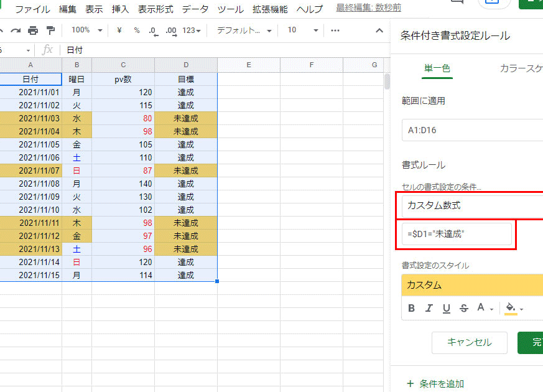Select column F header
Viewport: 543px width, 392px height.
click(312, 65)
